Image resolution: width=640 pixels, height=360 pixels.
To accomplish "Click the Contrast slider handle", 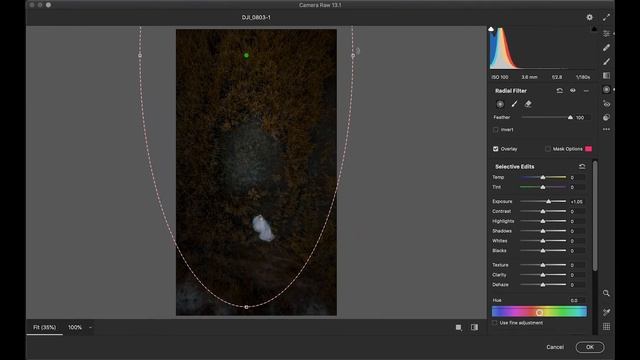I will point(543,211).
